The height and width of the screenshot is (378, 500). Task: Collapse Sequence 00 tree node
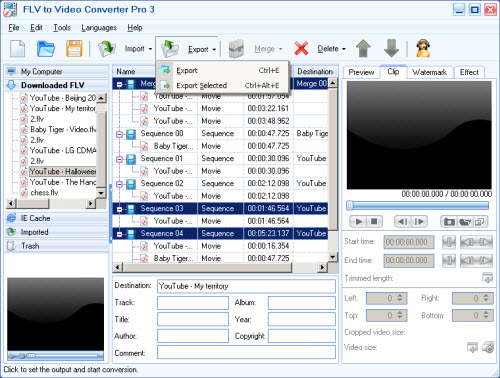click(x=119, y=134)
